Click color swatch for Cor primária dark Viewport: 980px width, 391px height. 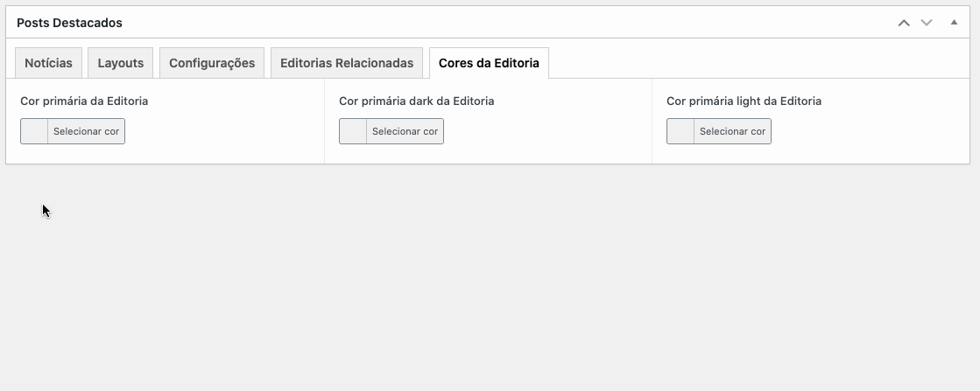353,131
